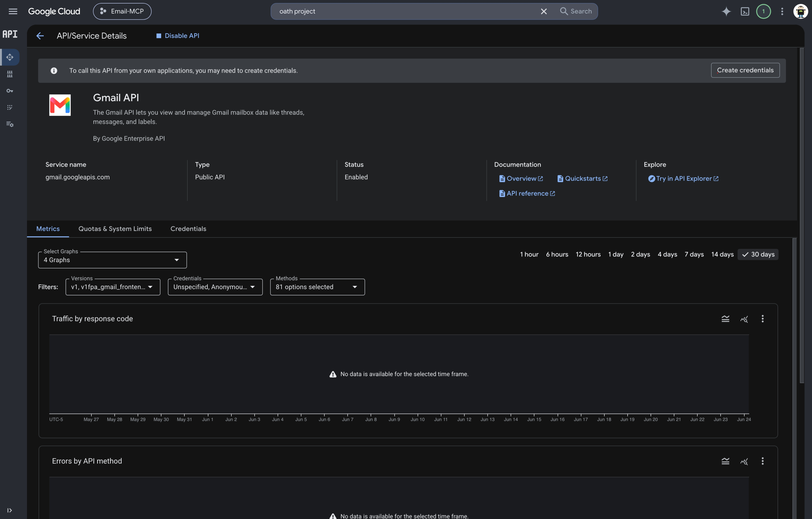The height and width of the screenshot is (519, 812).
Task: Open the API reference link
Action: coord(527,194)
